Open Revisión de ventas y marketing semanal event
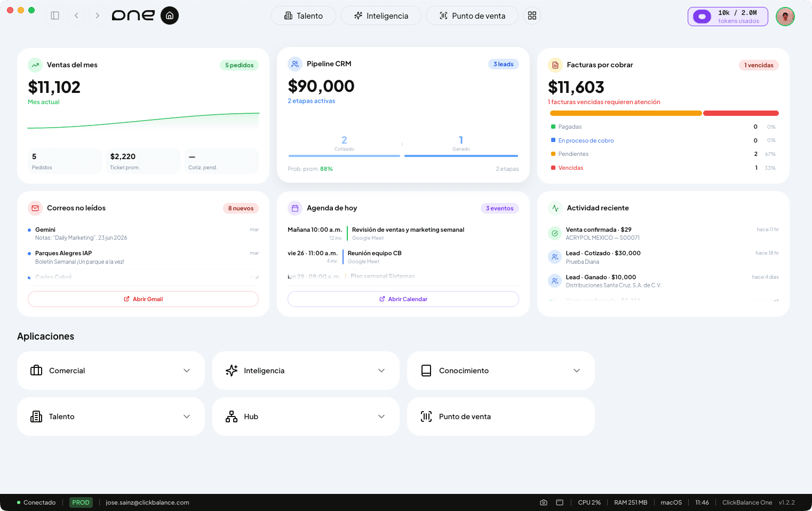 (403, 234)
